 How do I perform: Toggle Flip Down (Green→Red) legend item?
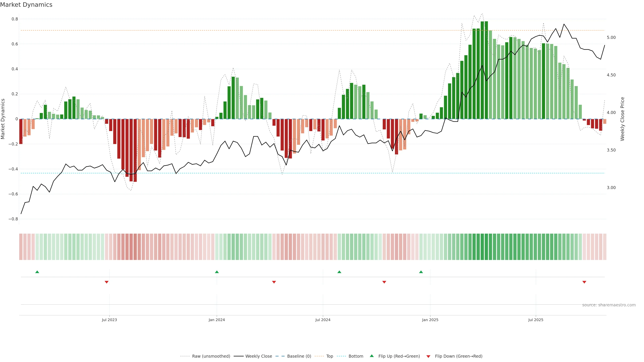pos(459,356)
